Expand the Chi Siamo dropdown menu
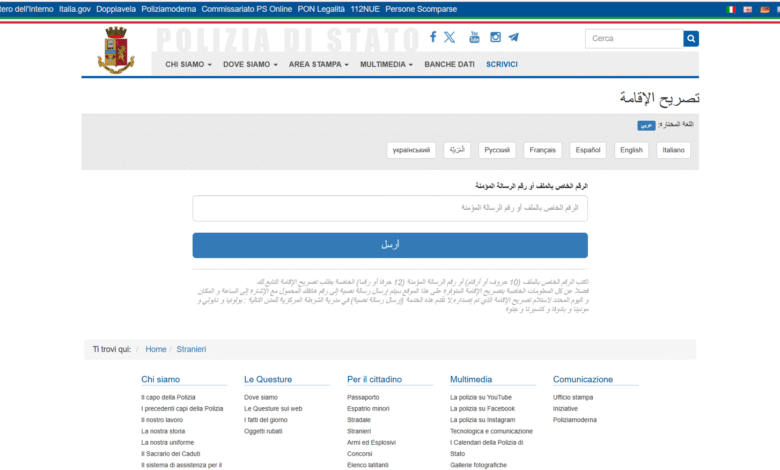 (x=188, y=64)
